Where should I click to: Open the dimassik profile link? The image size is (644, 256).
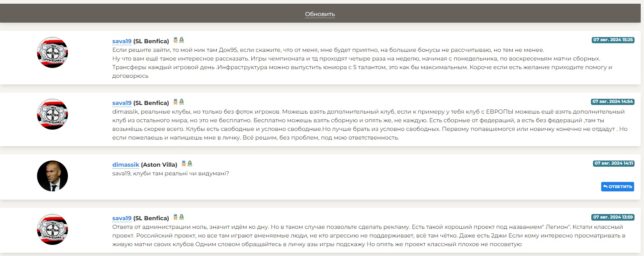click(x=126, y=165)
